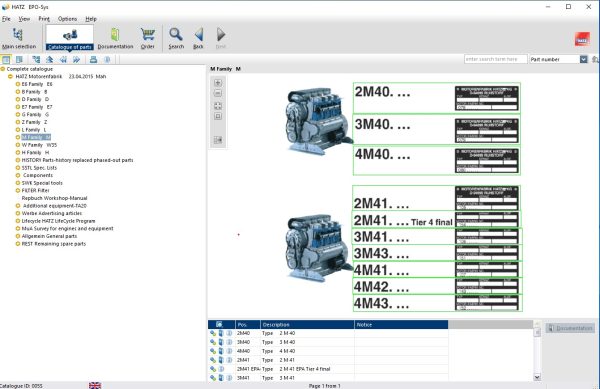Select the H Family tree item

(x=35, y=152)
